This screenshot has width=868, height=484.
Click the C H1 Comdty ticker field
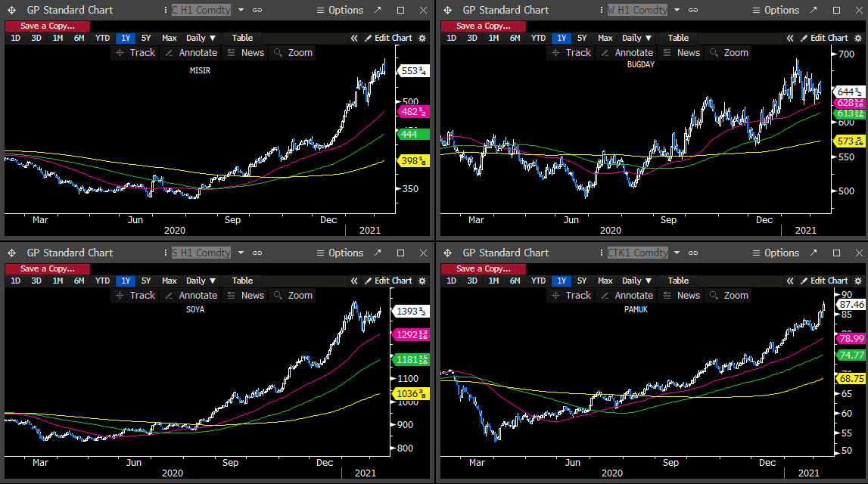point(201,10)
